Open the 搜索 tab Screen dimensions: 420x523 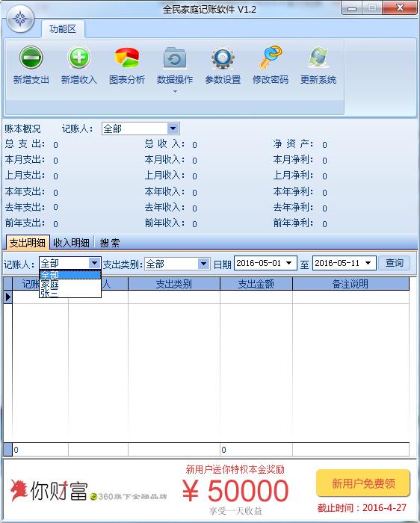(x=109, y=243)
